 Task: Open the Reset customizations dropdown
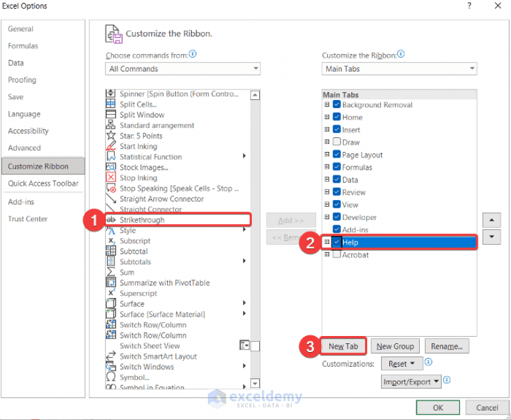tap(402, 363)
